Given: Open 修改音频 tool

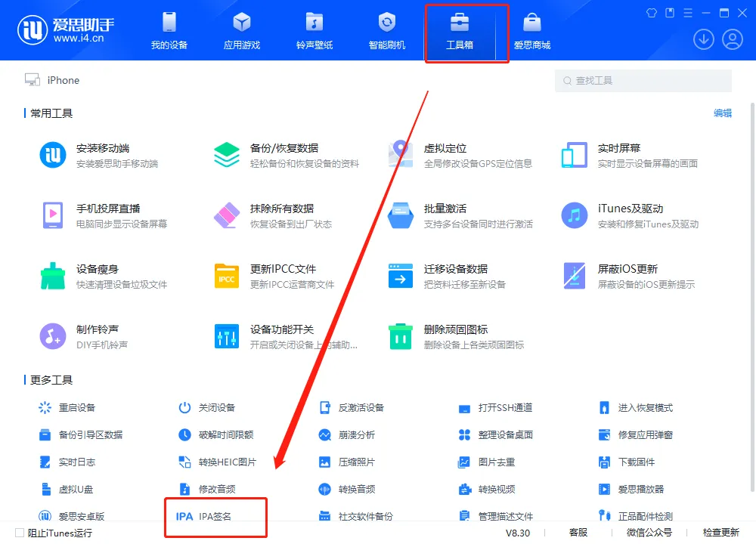Looking at the screenshot, I should click(207, 489).
